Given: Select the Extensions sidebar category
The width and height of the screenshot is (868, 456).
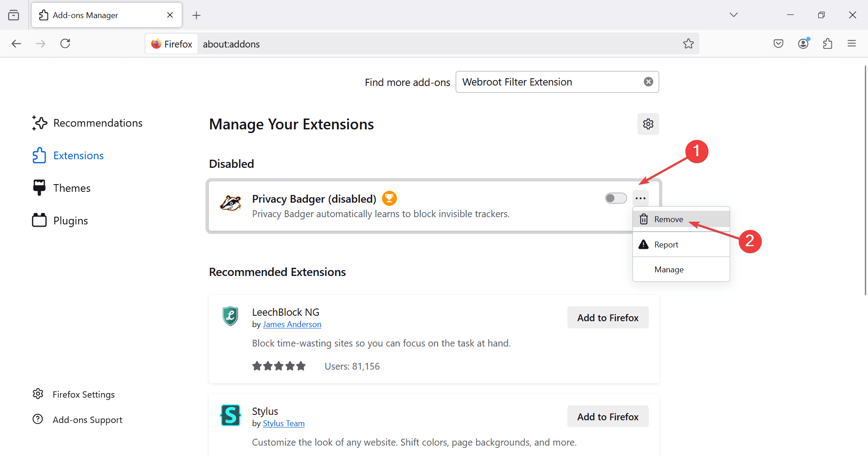Looking at the screenshot, I should (68, 156).
